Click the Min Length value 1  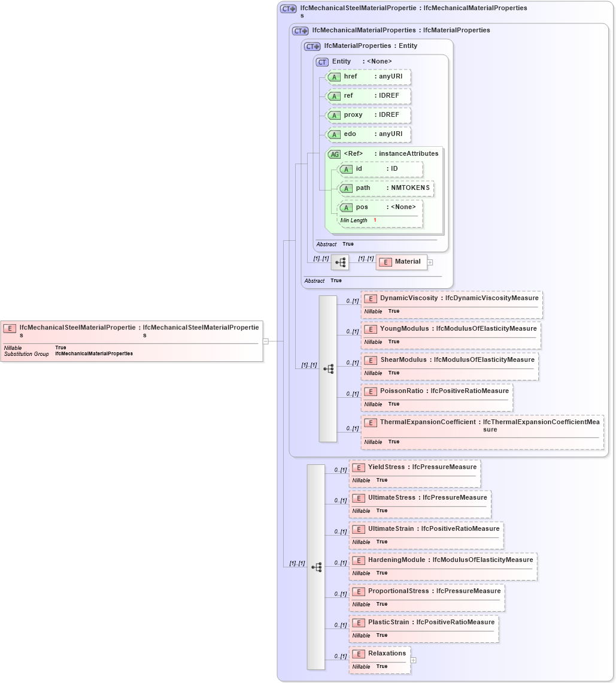point(374,220)
